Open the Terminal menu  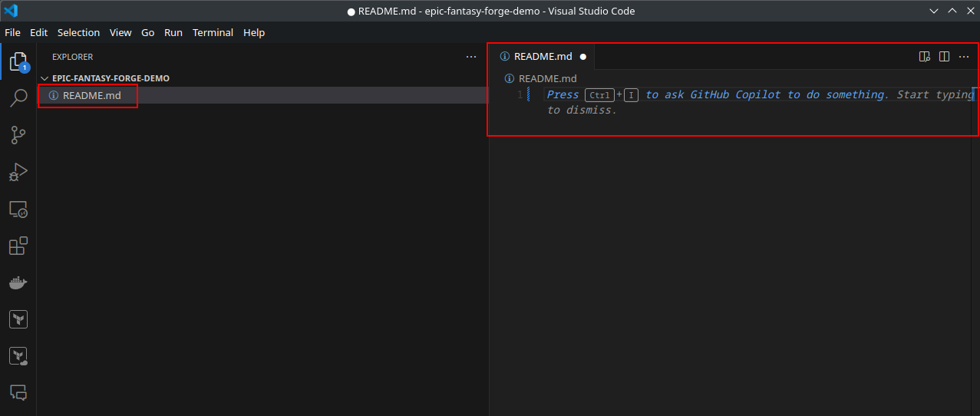point(213,32)
